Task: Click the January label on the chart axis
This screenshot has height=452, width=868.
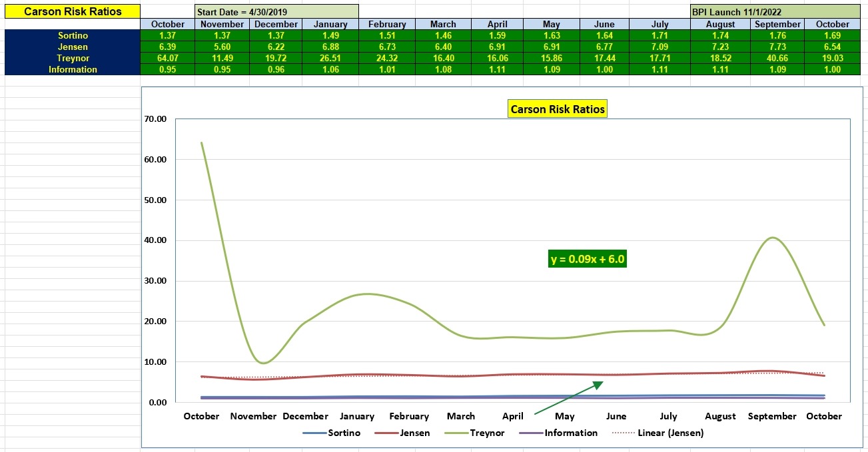Action: (x=357, y=416)
